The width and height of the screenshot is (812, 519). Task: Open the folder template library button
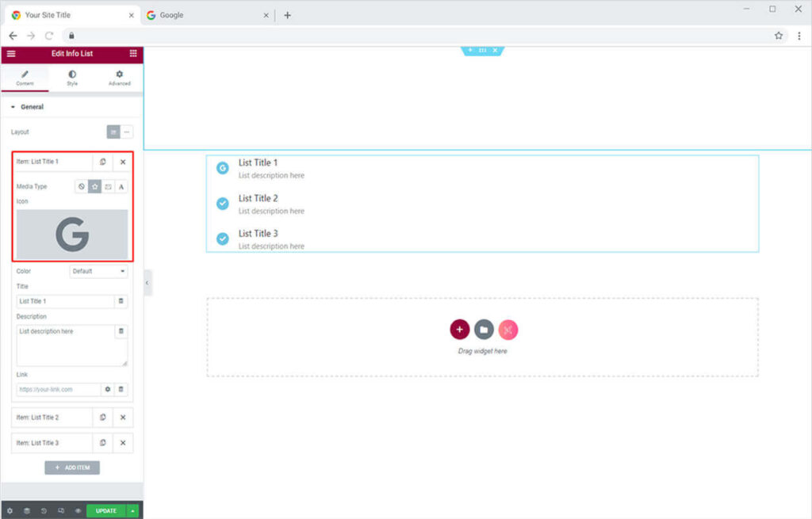(484, 330)
